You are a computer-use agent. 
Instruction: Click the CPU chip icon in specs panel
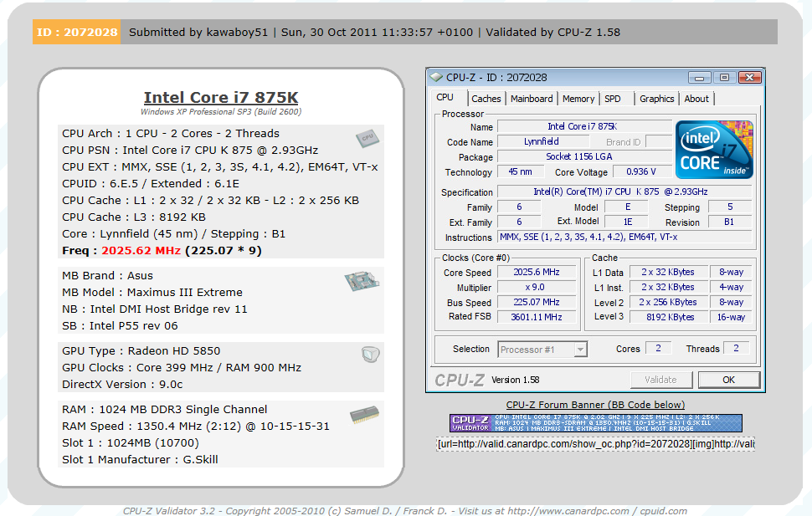click(x=367, y=138)
